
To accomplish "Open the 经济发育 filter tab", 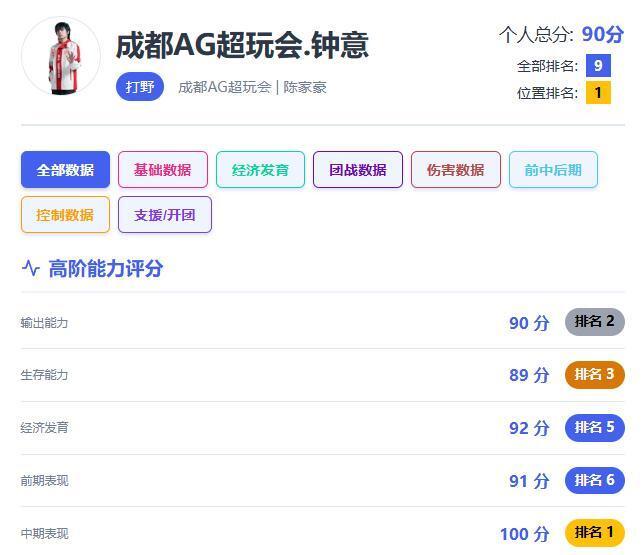I will pyautogui.click(x=260, y=170).
